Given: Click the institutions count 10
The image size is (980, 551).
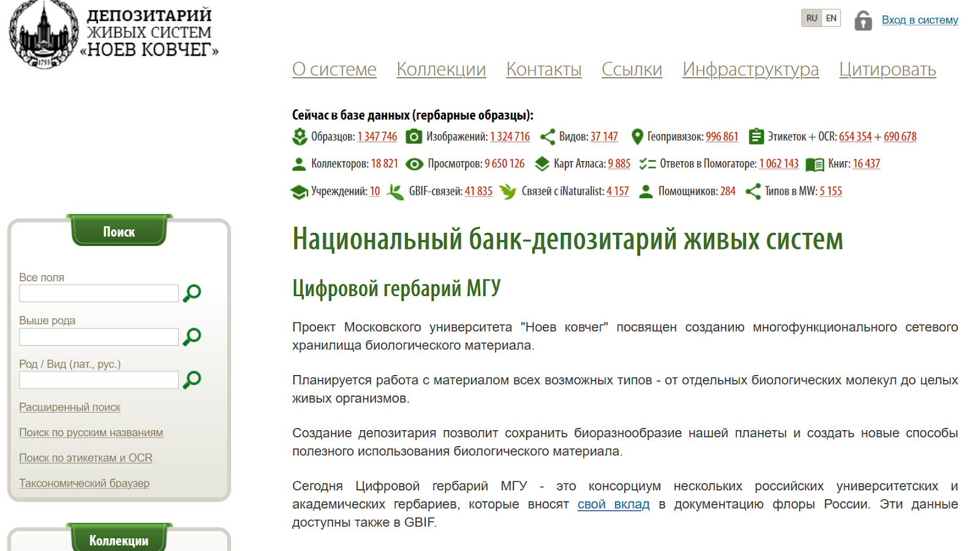Looking at the screenshot, I should (375, 191).
